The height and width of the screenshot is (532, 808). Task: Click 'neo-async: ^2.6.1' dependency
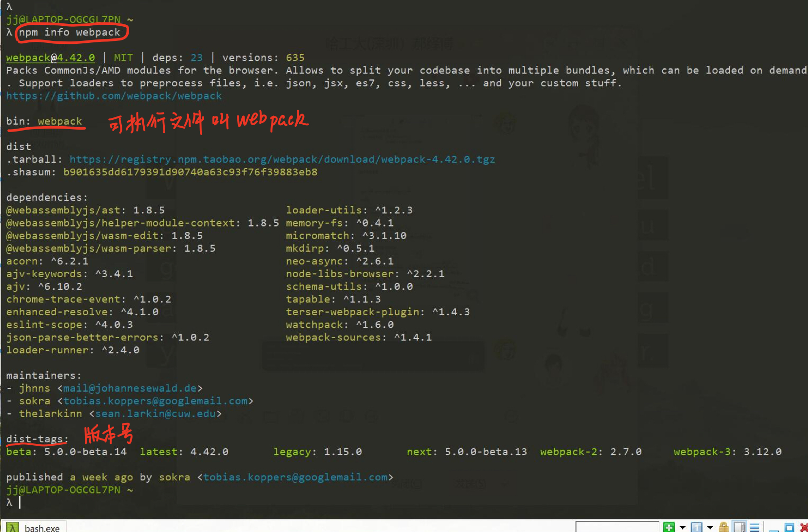[340, 261]
